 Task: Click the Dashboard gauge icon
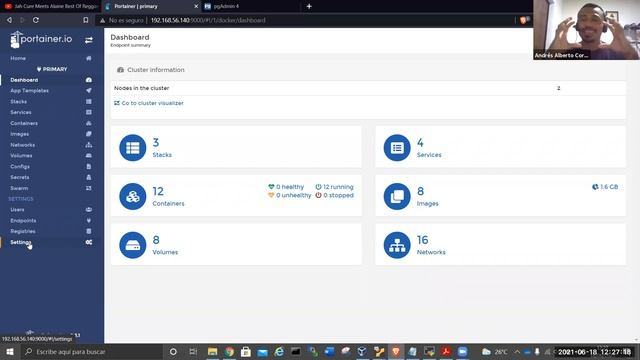tap(89, 80)
